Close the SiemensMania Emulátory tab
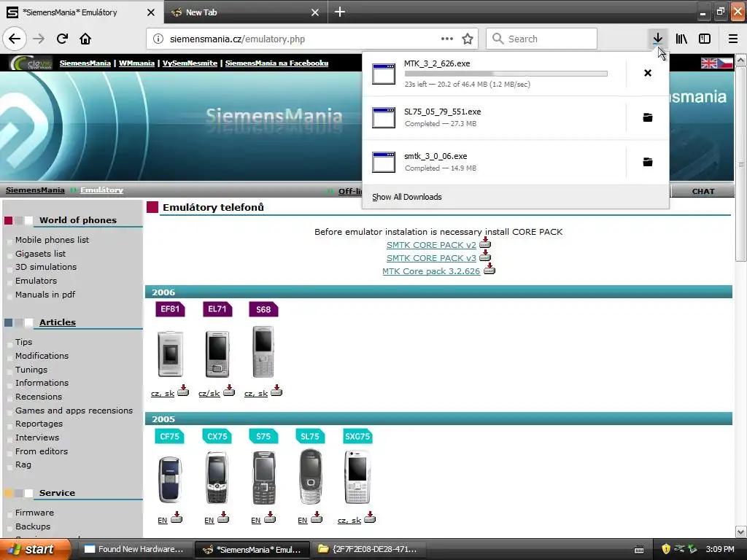 [x=150, y=12]
